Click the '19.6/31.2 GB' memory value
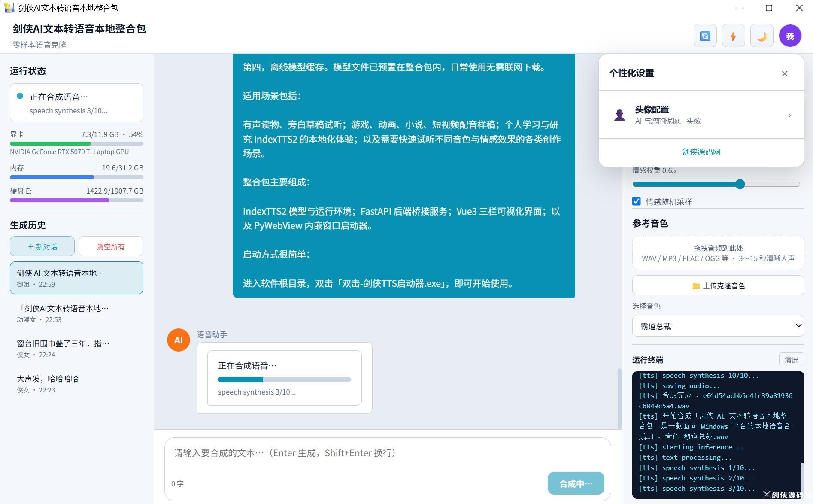 122,168
